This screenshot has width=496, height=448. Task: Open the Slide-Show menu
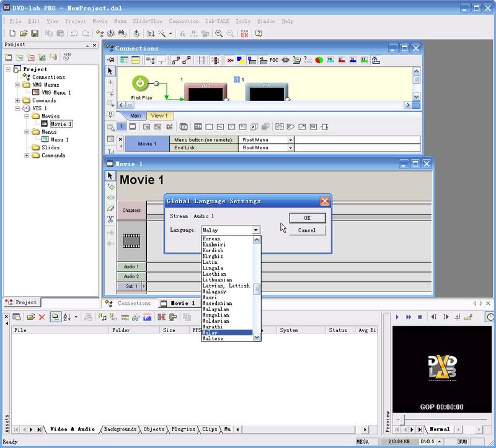click(x=148, y=21)
